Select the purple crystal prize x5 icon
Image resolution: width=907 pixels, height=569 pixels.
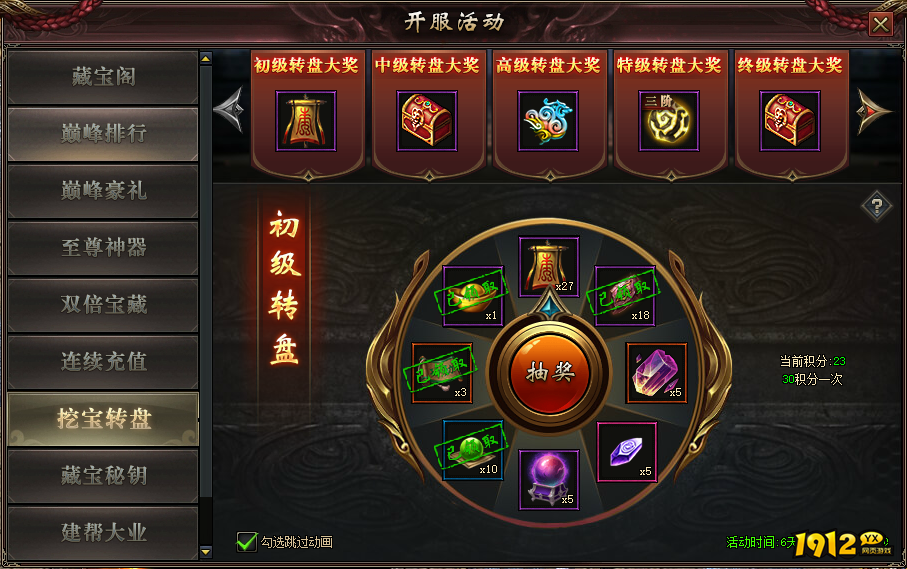[x=657, y=373]
